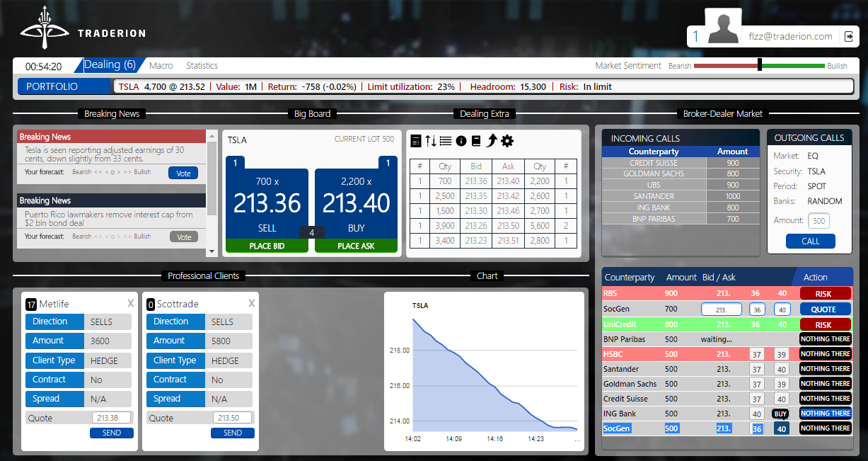Open the list view icon in Dealing Extra
This screenshot has width=868, height=461.
446,141
